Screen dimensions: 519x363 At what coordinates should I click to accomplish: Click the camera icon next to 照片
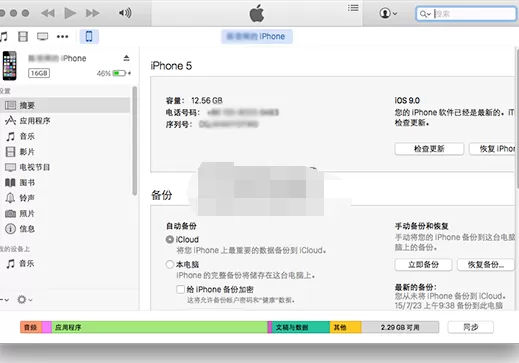[10, 213]
